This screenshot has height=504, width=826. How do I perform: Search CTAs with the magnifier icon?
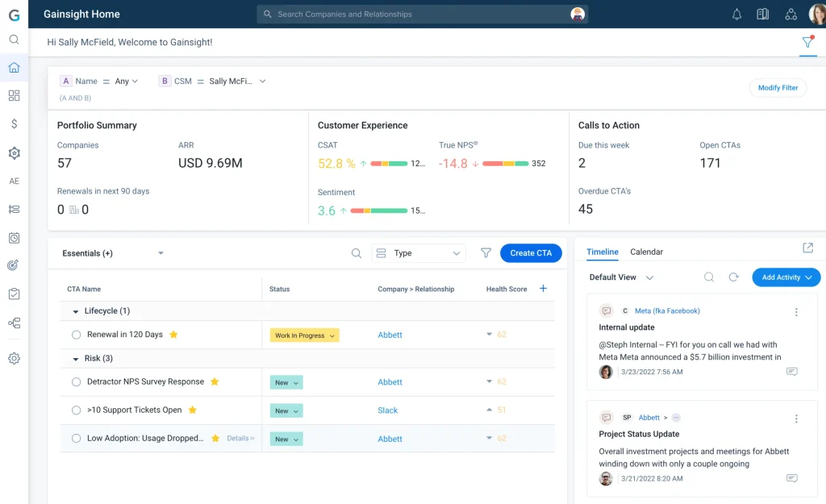pyautogui.click(x=357, y=253)
